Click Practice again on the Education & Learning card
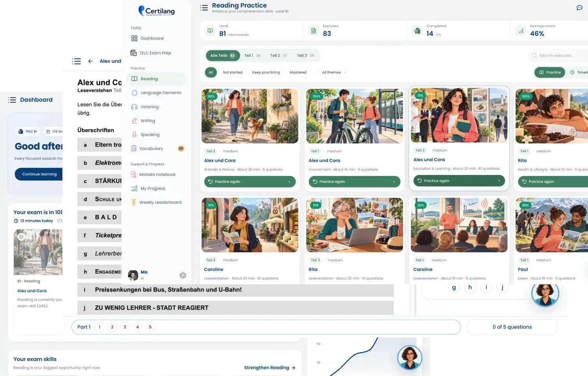The width and height of the screenshot is (588, 376). [459, 181]
